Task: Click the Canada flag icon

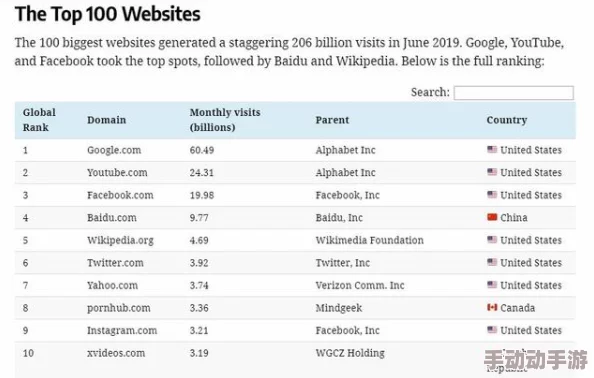Action: point(492,307)
